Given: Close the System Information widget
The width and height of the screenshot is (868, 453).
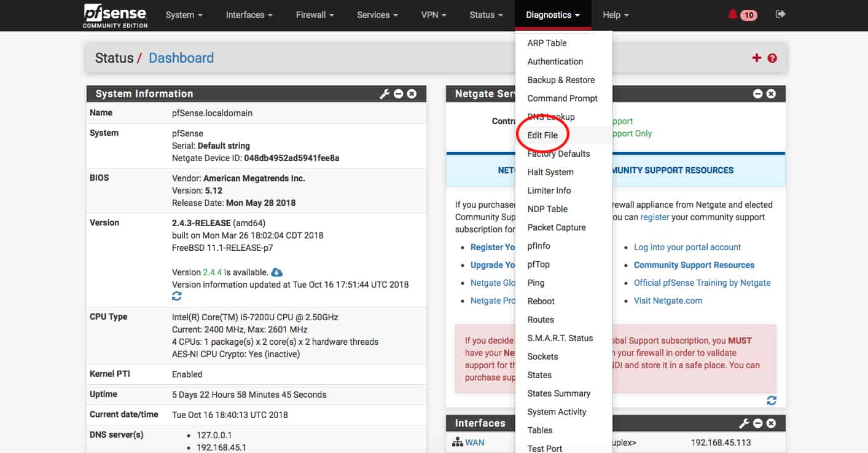Looking at the screenshot, I should pos(412,94).
